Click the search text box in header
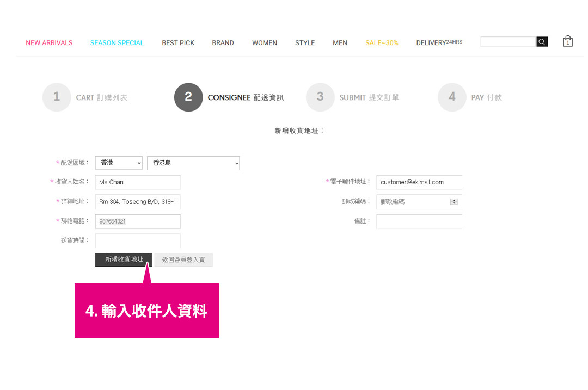The height and width of the screenshot is (390, 588). click(x=508, y=42)
